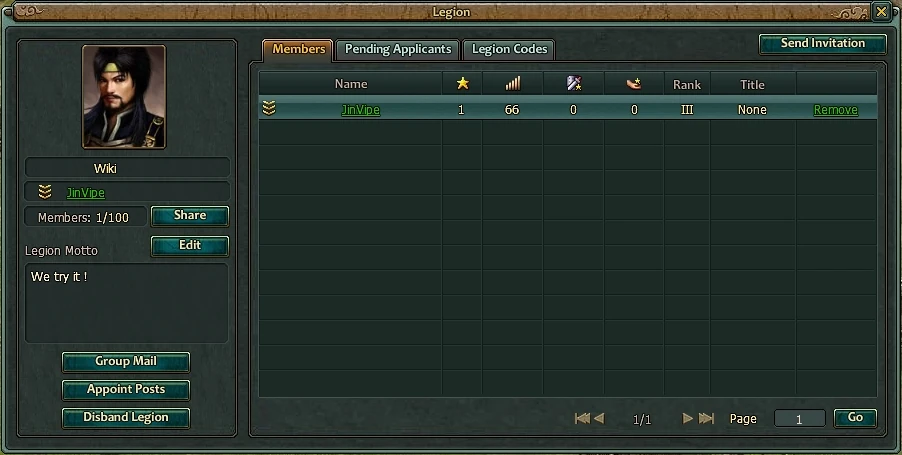This screenshot has height=455, width=902.
Task: Jump to last page arrow icon
Action: [x=706, y=418]
